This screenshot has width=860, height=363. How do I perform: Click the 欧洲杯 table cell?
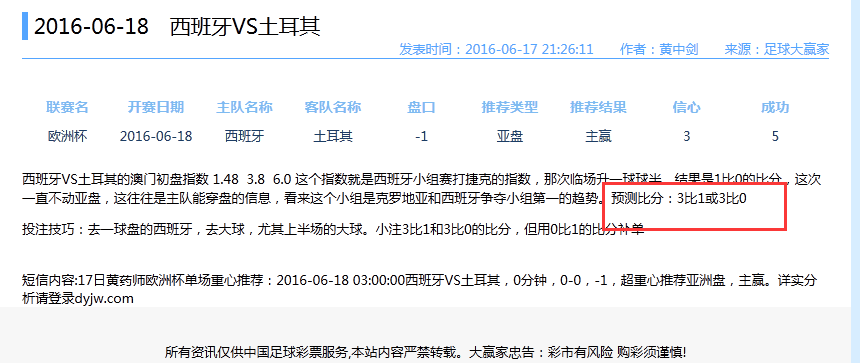67,136
